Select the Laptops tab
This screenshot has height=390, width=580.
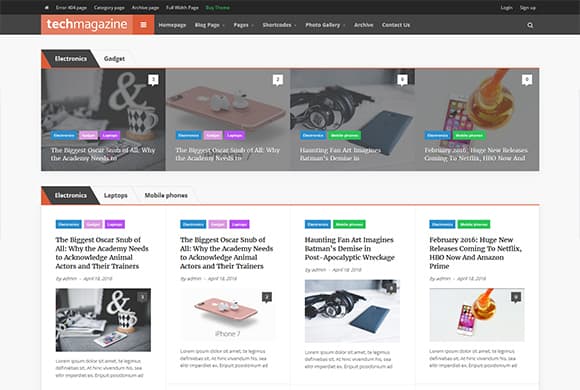[116, 195]
